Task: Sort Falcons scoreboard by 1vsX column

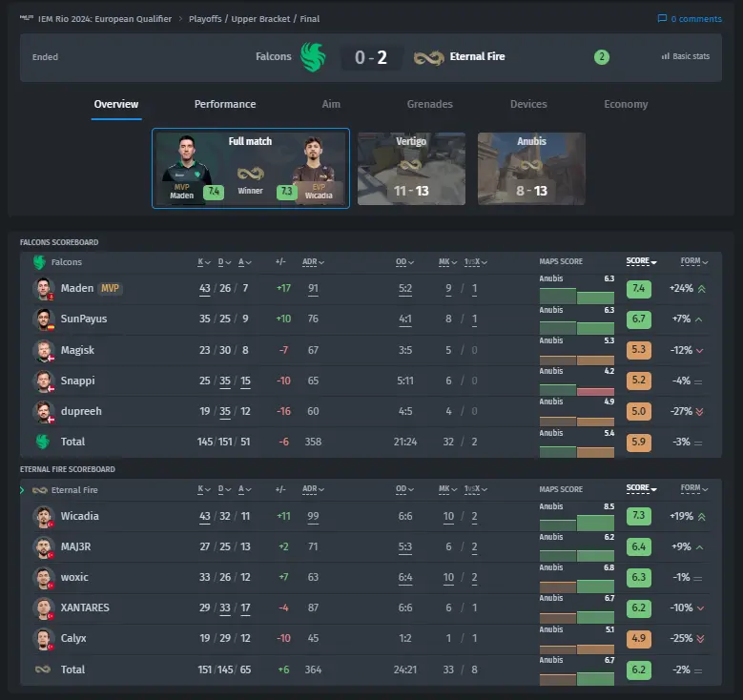Action: pos(475,262)
